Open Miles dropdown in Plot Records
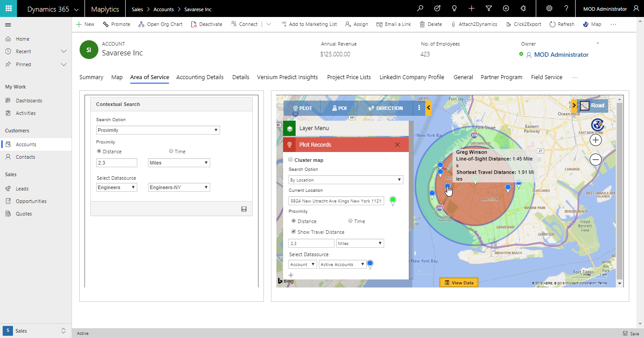The width and height of the screenshot is (644, 338). 360,243
